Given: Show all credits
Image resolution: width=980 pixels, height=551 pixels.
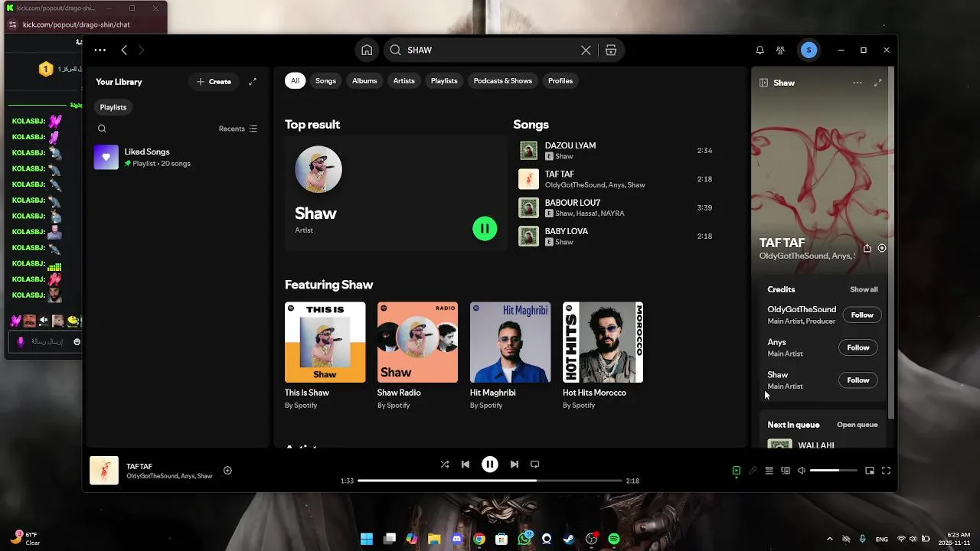Looking at the screenshot, I should point(864,289).
